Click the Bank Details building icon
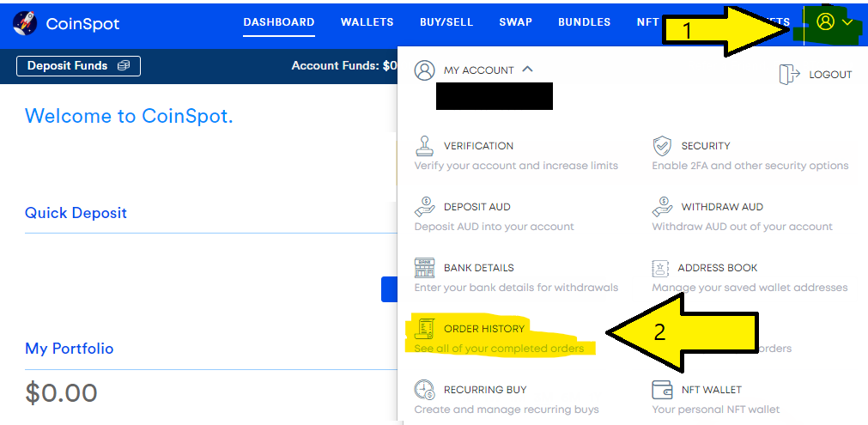 [x=425, y=268]
